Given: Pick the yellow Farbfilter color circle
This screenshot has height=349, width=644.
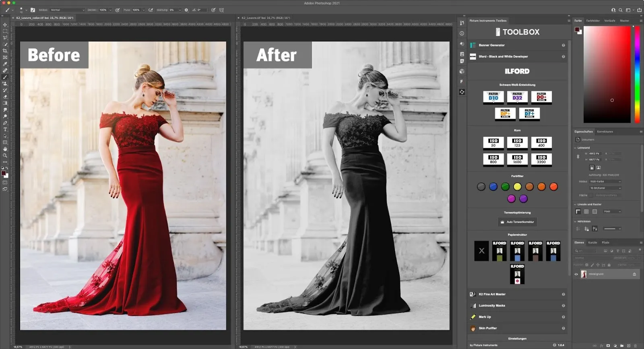Looking at the screenshot, I should (x=517, y=186).
